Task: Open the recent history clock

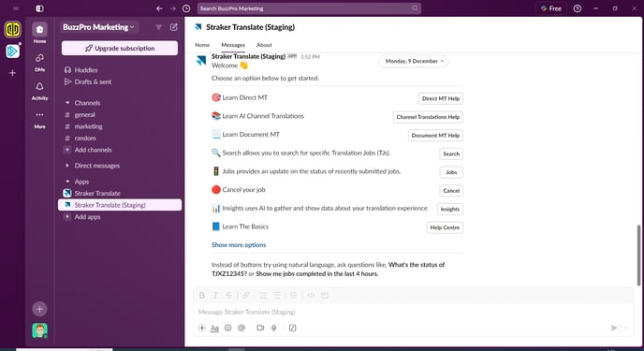Action: click(x=186, y=8)
